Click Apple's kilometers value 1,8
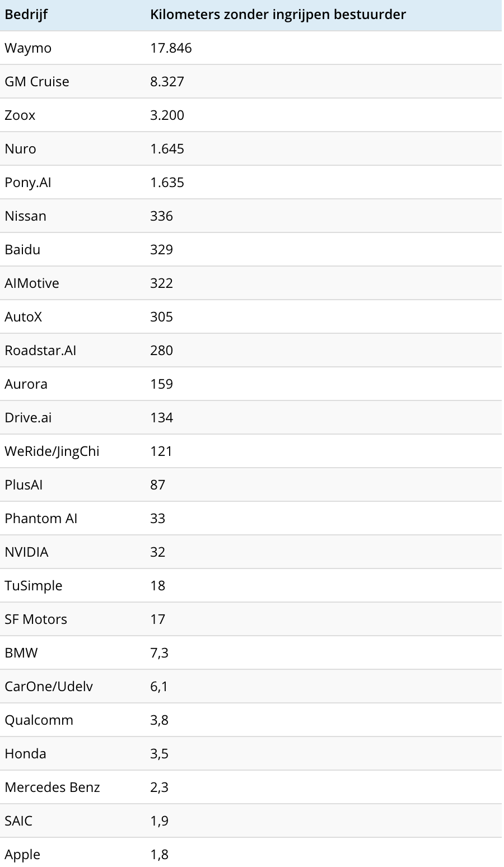Viewport: 504px width, 867px height. point(159,855)
